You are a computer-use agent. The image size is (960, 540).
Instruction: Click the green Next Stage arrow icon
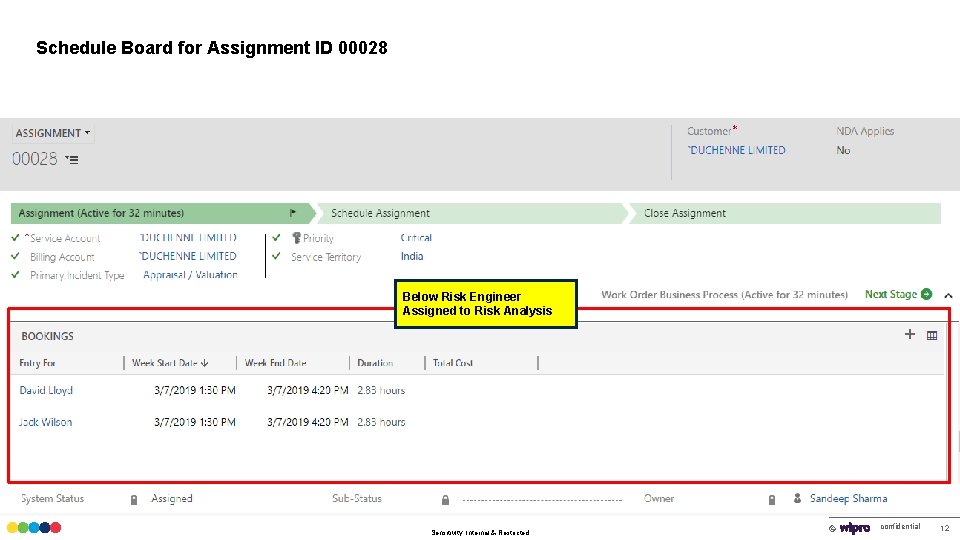(926, 294)
